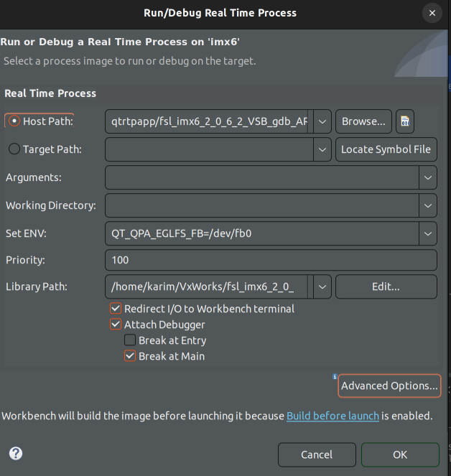
Task: Open Advanced Options...
Action: tap(389, 386)
